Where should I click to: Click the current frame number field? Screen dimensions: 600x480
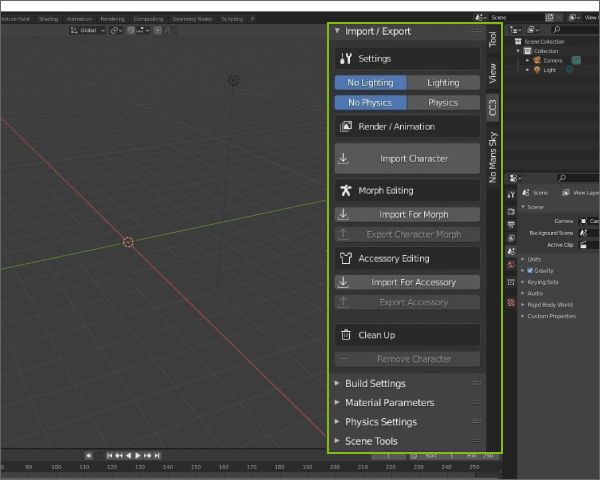pos(388,456)
